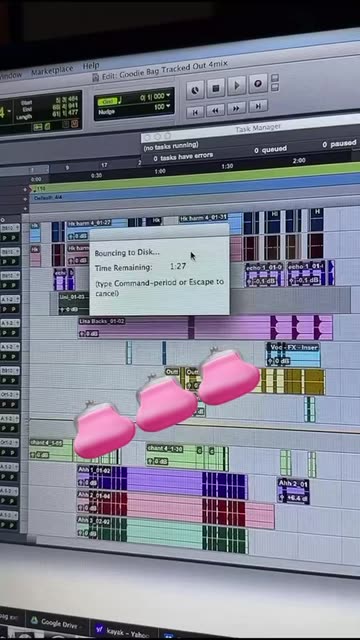Click the Return to Zero transport button

tap(195, 111)
